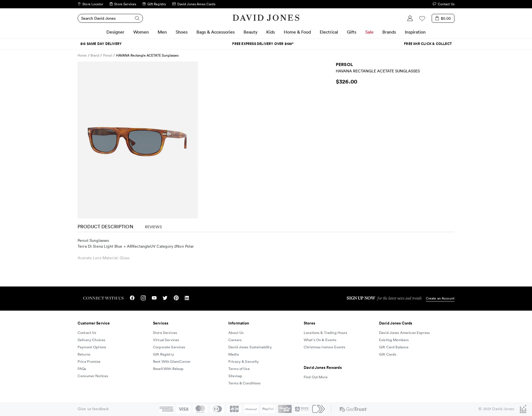Switch to the Reviews tab
Image resolution: width=532 pixels, height=416 pixels.
(153, 227)
